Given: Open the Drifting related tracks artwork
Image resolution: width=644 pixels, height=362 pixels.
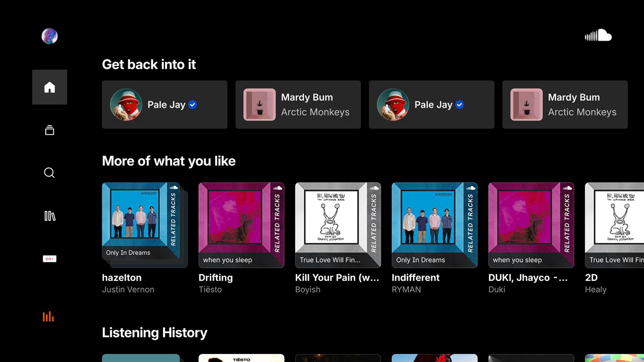Looking at the screenshot, I should tap(242, 225).
